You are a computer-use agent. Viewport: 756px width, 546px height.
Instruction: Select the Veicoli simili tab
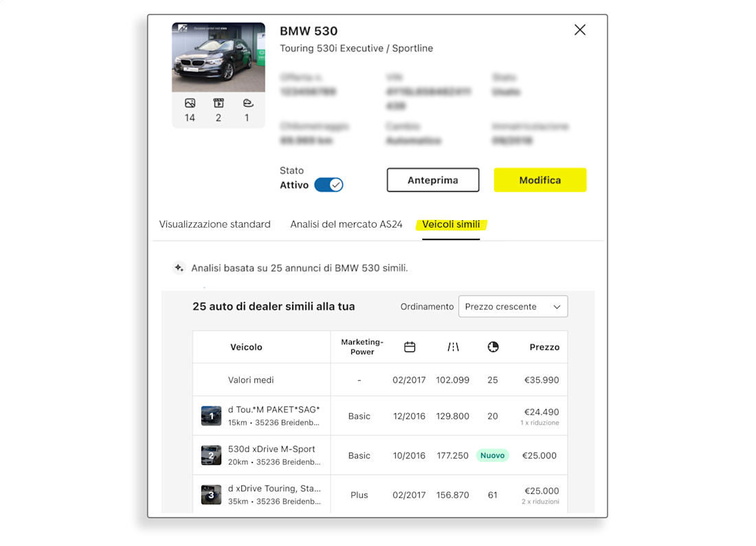point(452,224)
